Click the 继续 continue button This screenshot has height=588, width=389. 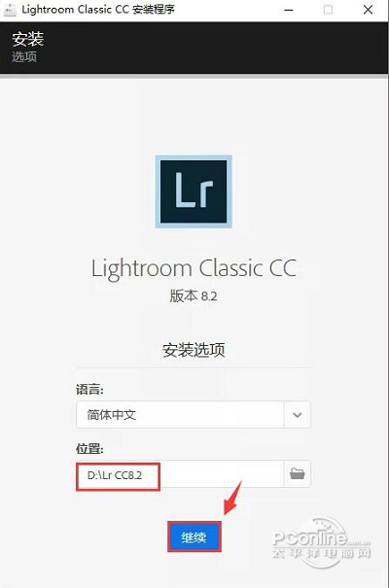click(x=194, y=537)
